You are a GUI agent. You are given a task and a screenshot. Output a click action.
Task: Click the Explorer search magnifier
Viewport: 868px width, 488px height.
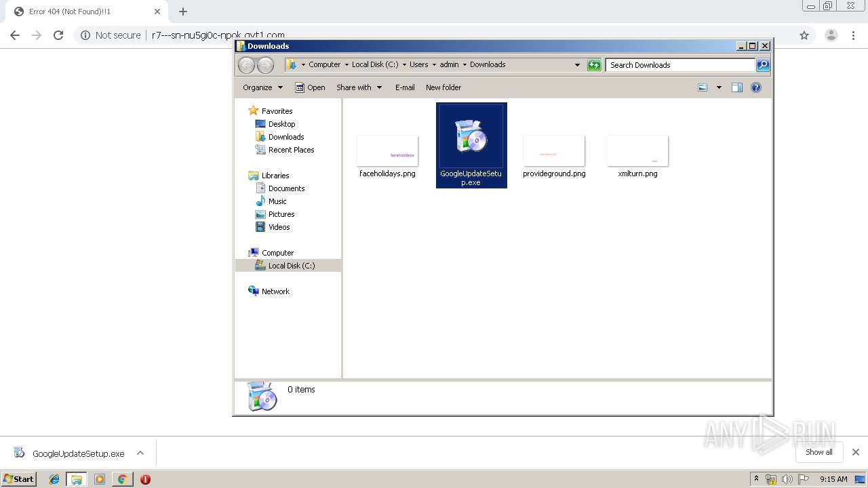(763, 65)
